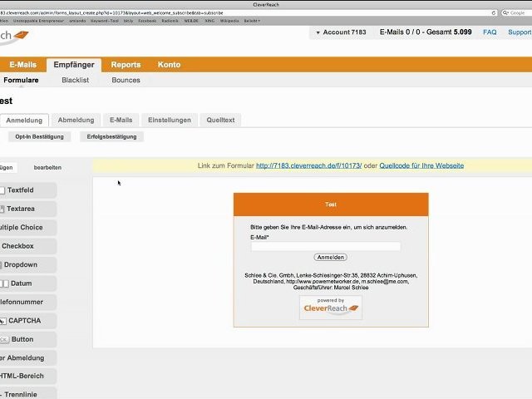This screenshot has height=399, width=532.
Task: Open Quellcode für Ihre Webseite link
Action: pos(421,165)
